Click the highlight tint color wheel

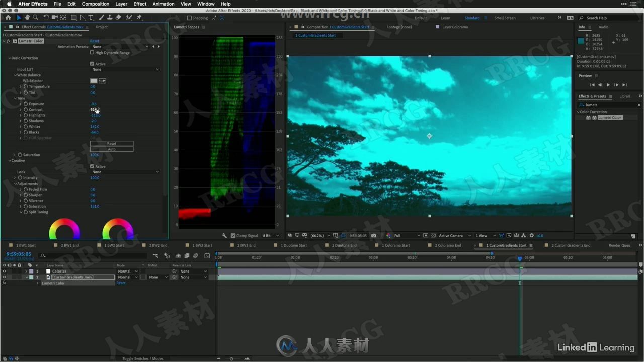click(x=118, y=229)
